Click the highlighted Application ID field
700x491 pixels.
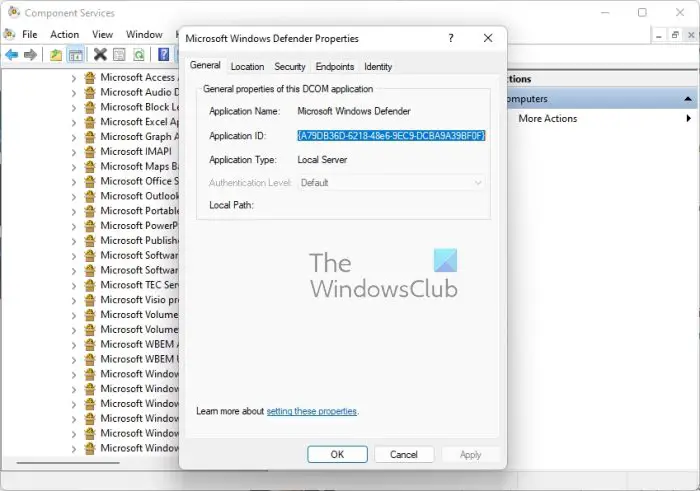(x=392, y=136)
